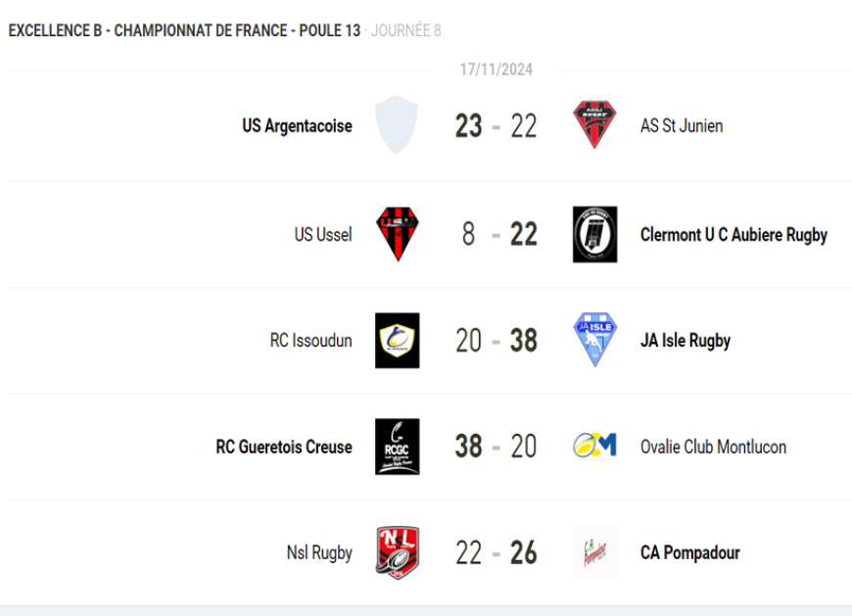Open the AS St Junien team link

682,125
